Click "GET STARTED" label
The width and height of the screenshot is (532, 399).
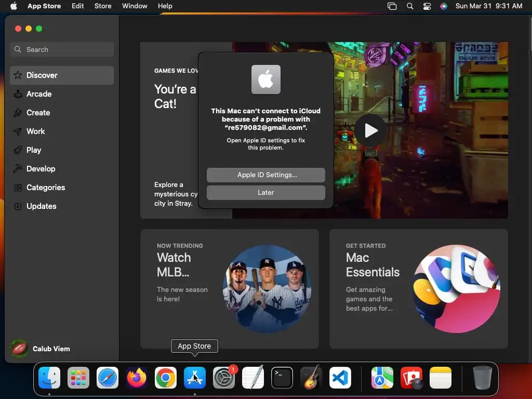(366, 246)
